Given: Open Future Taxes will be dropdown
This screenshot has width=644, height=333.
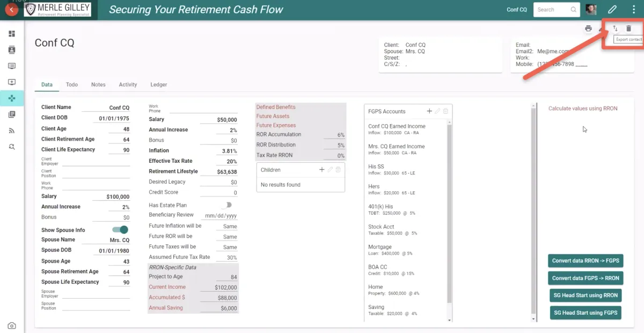Looking at the screenshot, I should coord(226,247).
